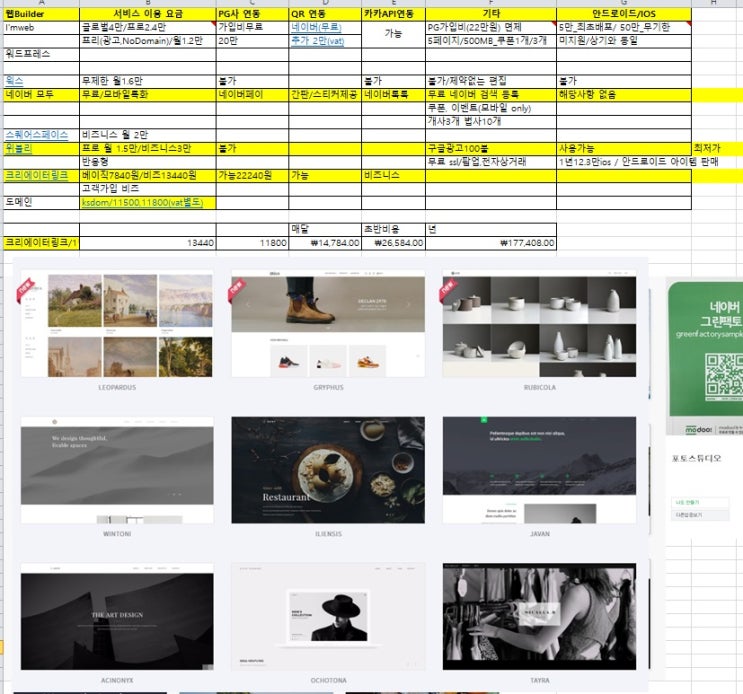The height and width of the screenshot is (694, 743).
Task: Select the 도메인 cell
Action: [41, 202]
